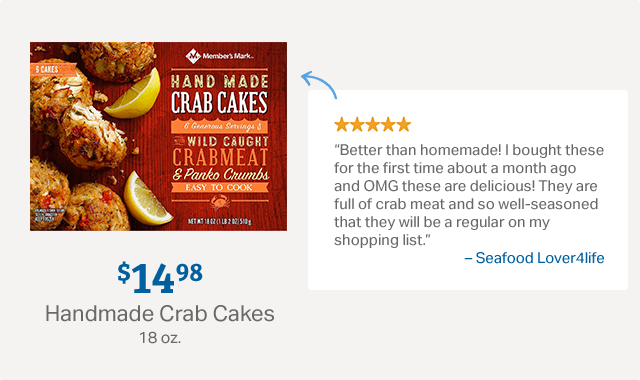Click the fourth gold rating star
The width and height of the screenshot is (640, 380).
(388, 124)
